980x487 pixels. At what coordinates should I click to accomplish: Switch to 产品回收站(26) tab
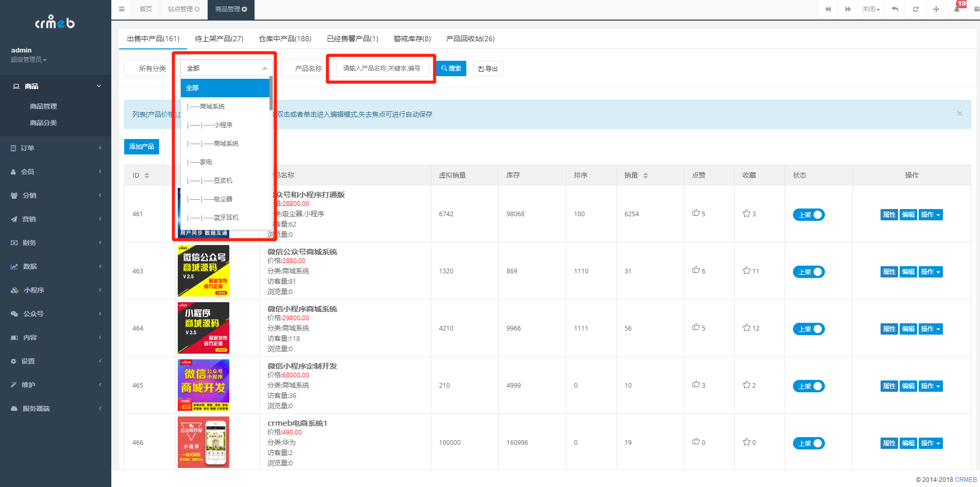pos(470,39)
